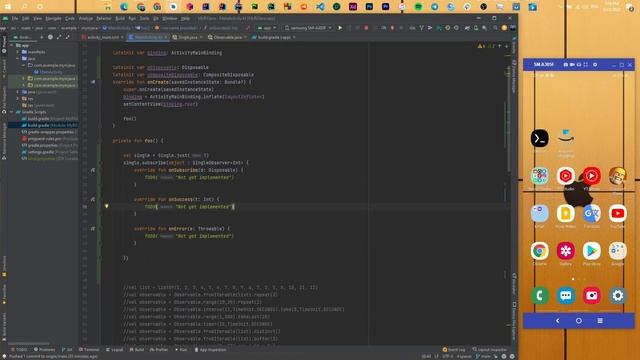The width and height of the screenshot is (640, 360).
Task: Expand the manifests folder
Action: click(x=18, y=52)
